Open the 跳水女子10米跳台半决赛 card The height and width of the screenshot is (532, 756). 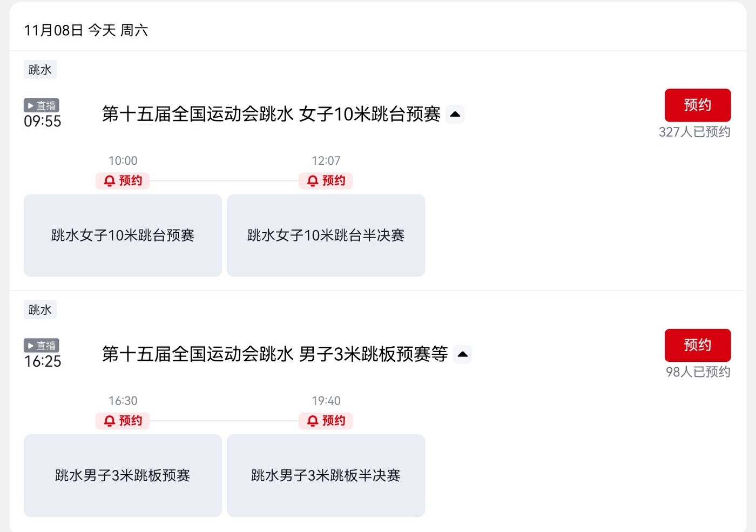point(326,235)
